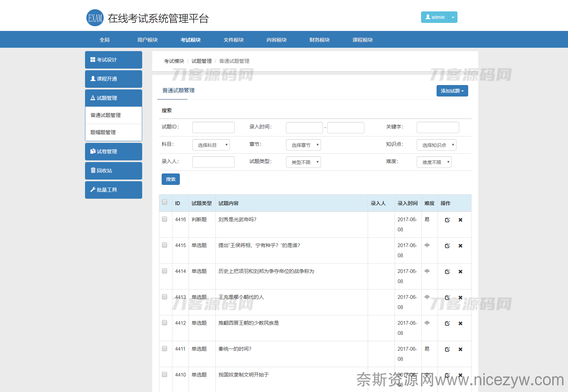The image size is (568, 392).
Task: Click edit icon for question 4415
Action: coord(447,246)
